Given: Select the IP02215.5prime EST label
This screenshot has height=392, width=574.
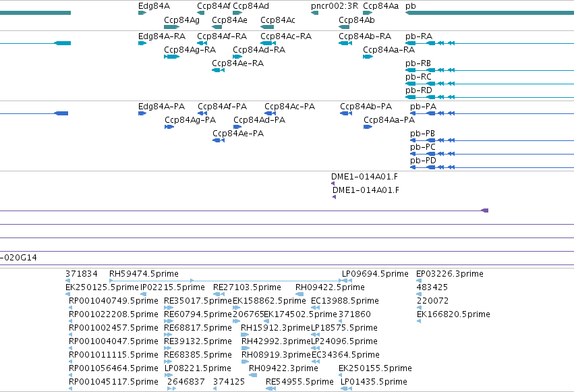Looking at the screenshot, I should (173, 287).
